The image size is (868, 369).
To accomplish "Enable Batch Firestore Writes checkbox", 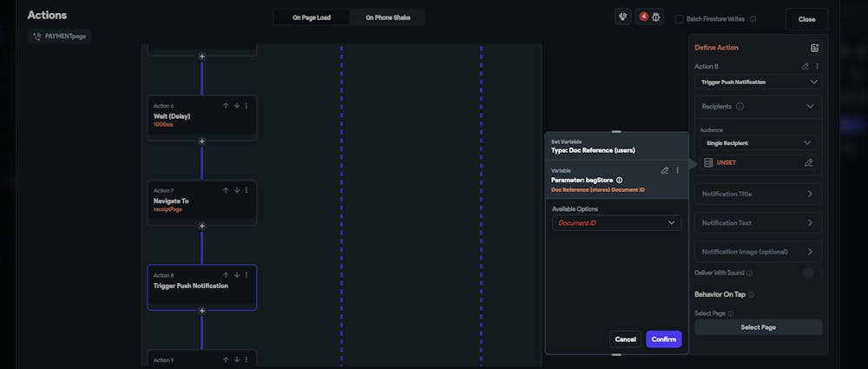I will (x=680, y=19).
